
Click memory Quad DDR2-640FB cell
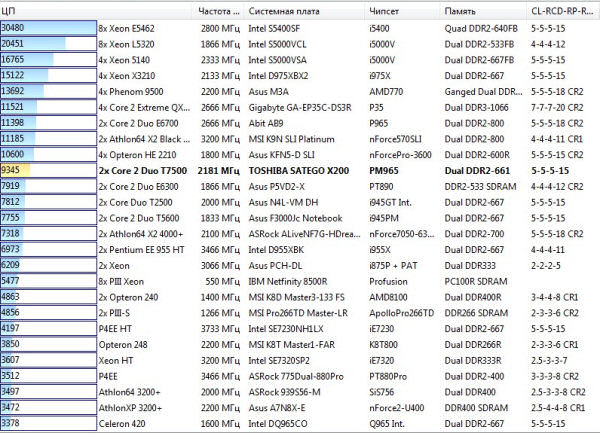[x=481, y=28]
